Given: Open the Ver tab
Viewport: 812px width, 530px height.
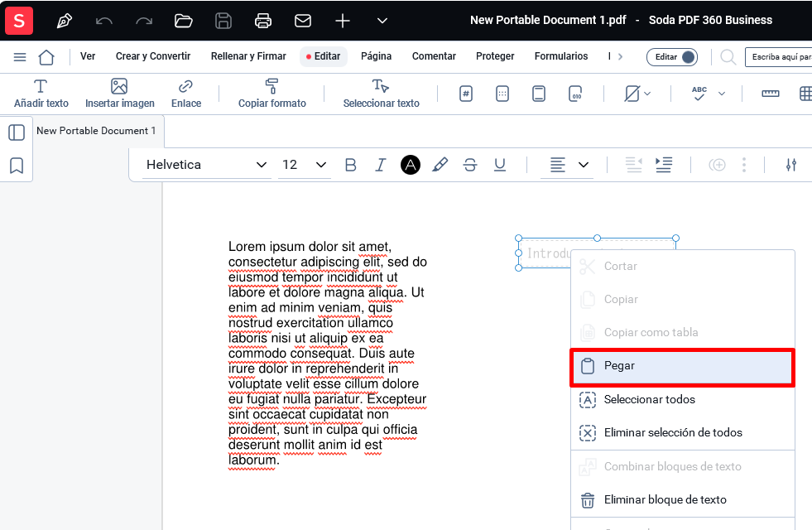Looking at the screenshot, I should point(88,56).
